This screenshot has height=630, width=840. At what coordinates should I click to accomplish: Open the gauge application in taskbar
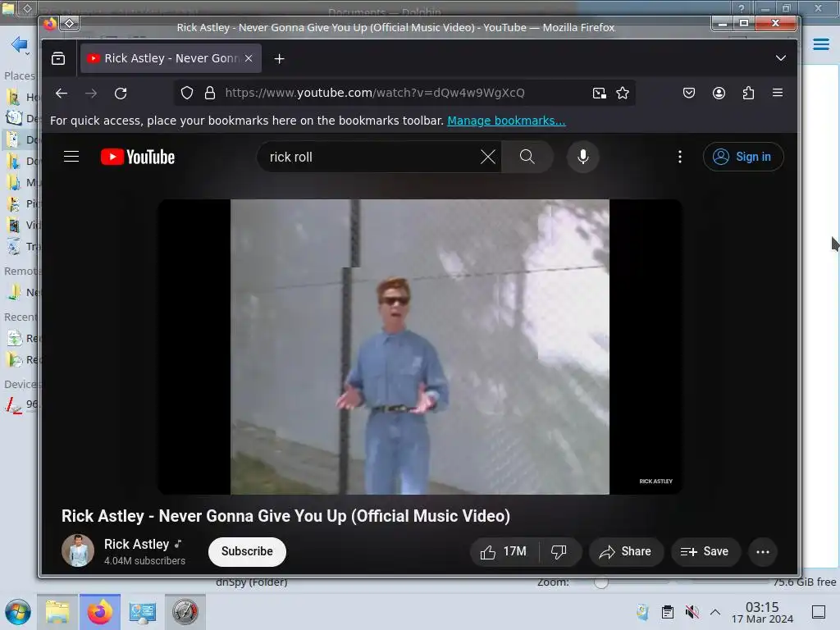(185, 612)
